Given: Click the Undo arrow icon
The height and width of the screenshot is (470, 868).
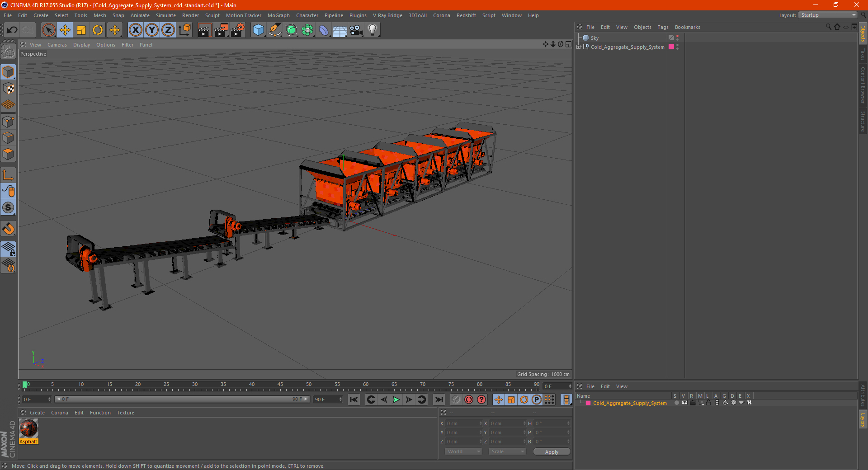Looking at the screenshot, I should coord(12,30).
